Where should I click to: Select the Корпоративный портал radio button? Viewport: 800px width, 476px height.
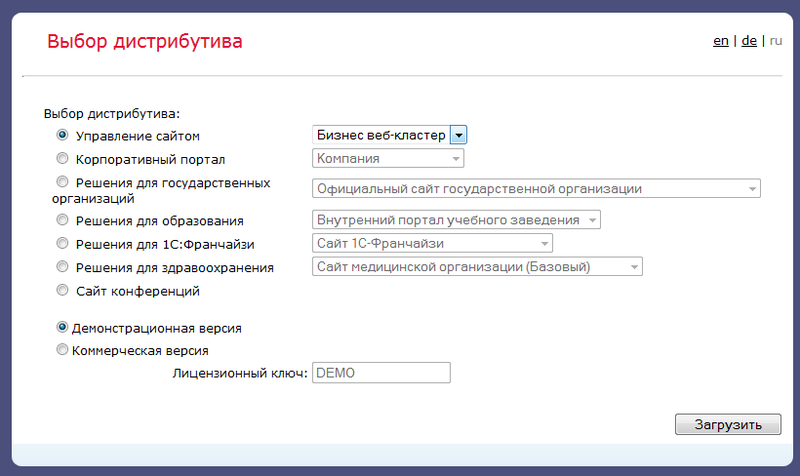[x=62, y=159]
